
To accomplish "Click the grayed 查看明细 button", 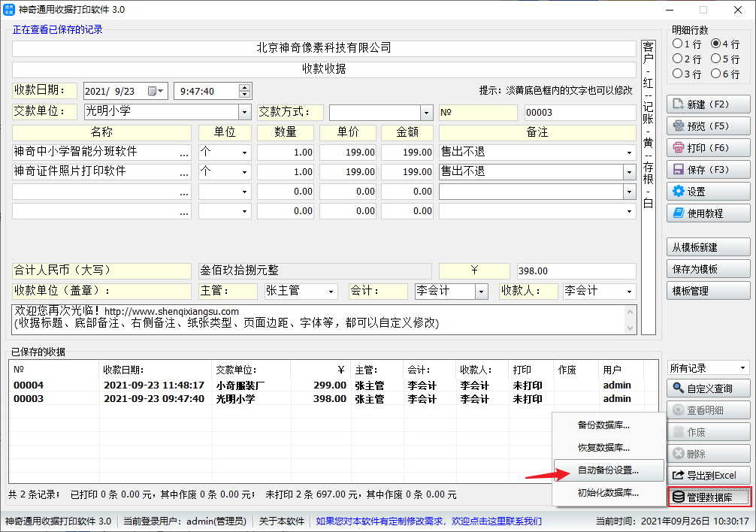I will click(708, 410).
